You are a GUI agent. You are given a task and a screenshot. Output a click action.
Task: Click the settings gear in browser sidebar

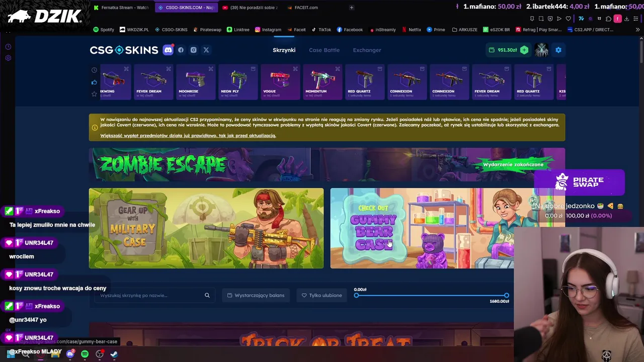coord(8,58)
